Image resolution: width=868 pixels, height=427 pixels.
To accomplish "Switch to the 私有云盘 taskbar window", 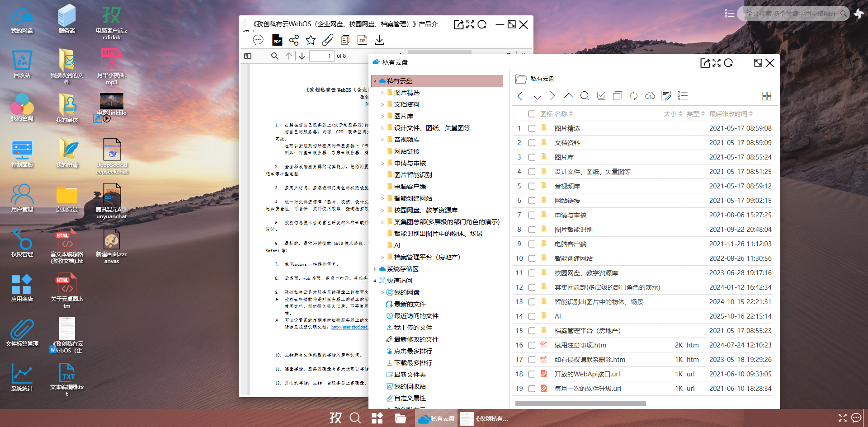I will 436,418.
